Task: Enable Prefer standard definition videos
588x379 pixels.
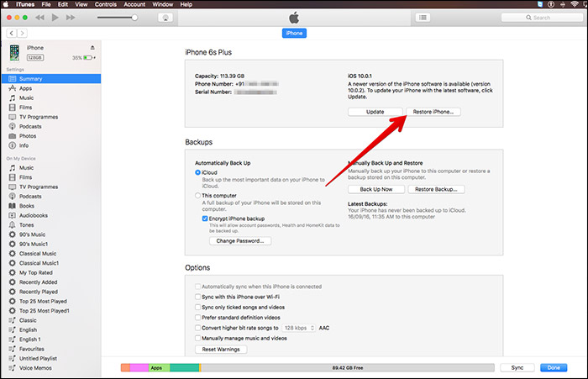Action: [x=197, y=318]
